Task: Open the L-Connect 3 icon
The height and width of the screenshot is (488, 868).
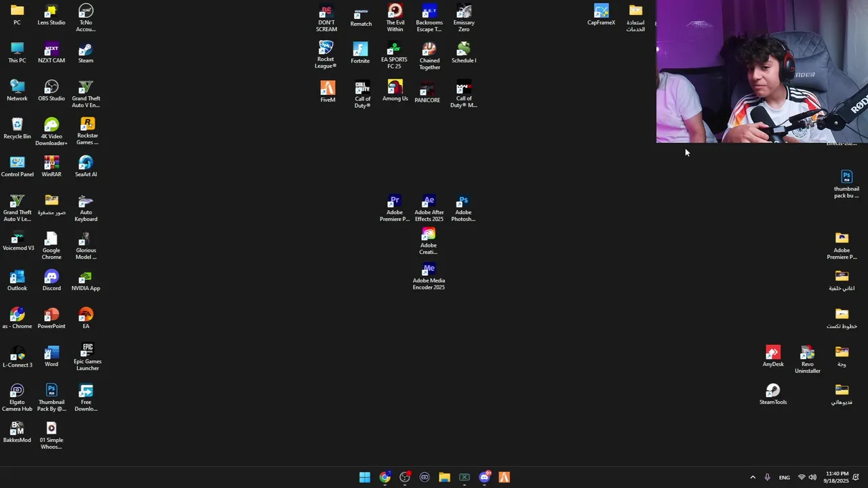Action: tap(17, 357)
